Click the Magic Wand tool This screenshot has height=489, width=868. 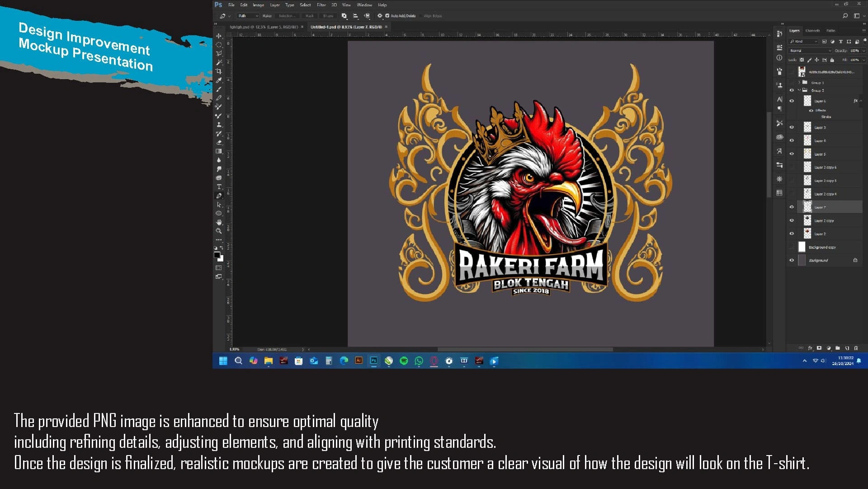tap(219, 62)
